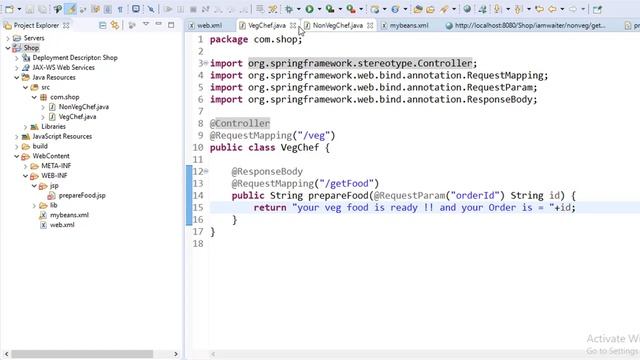Click the Project Explorer scroll right arrow
This screenshot has height=360, width=640.
176,353
